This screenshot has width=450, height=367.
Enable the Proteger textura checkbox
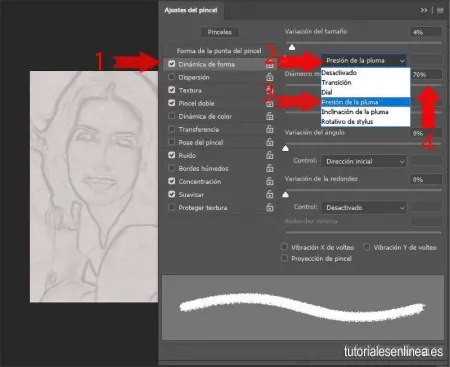point(172,207)
